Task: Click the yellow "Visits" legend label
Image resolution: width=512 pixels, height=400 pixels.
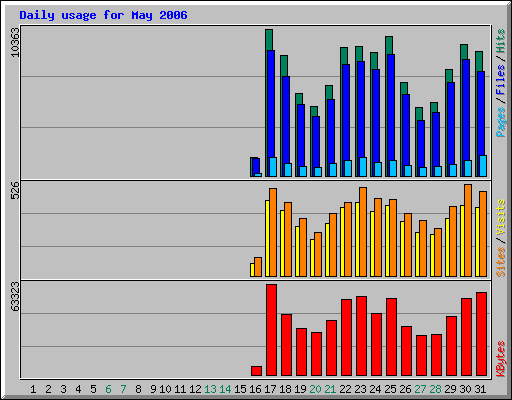Action: click(x=500, y=218)
